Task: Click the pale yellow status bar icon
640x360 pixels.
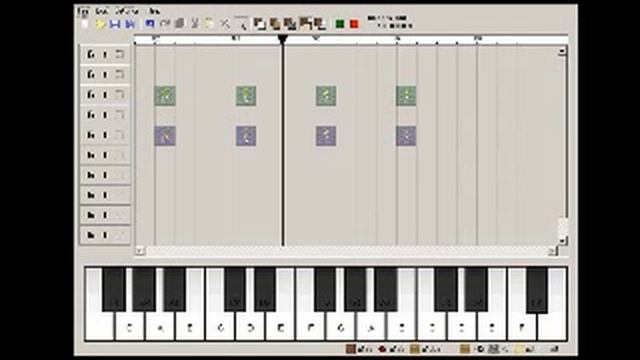Action: click(x=519, y=349)
